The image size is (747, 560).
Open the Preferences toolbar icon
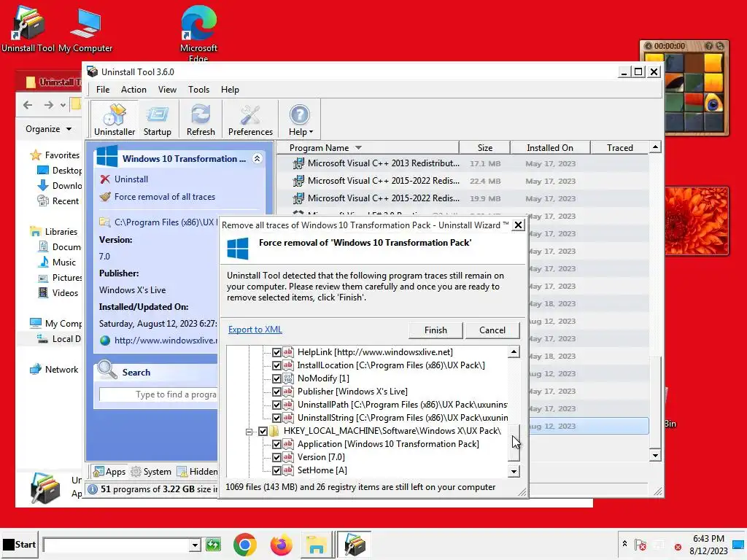click(x=250, y=120)
